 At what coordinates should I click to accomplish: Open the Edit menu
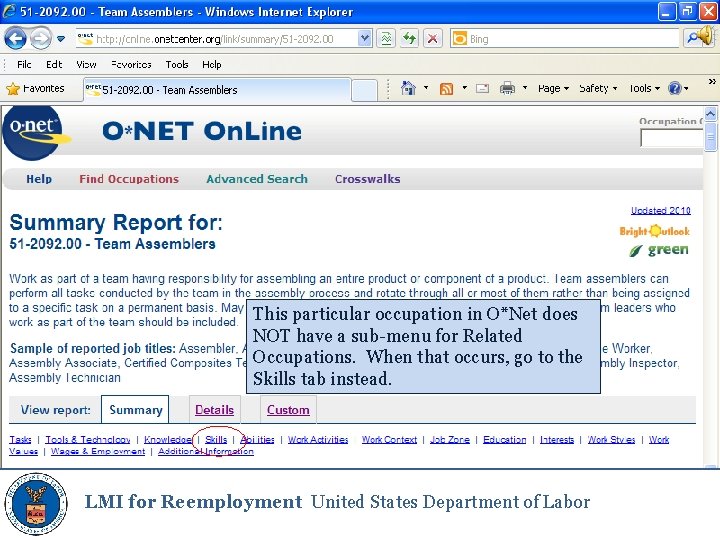[54, 65]
